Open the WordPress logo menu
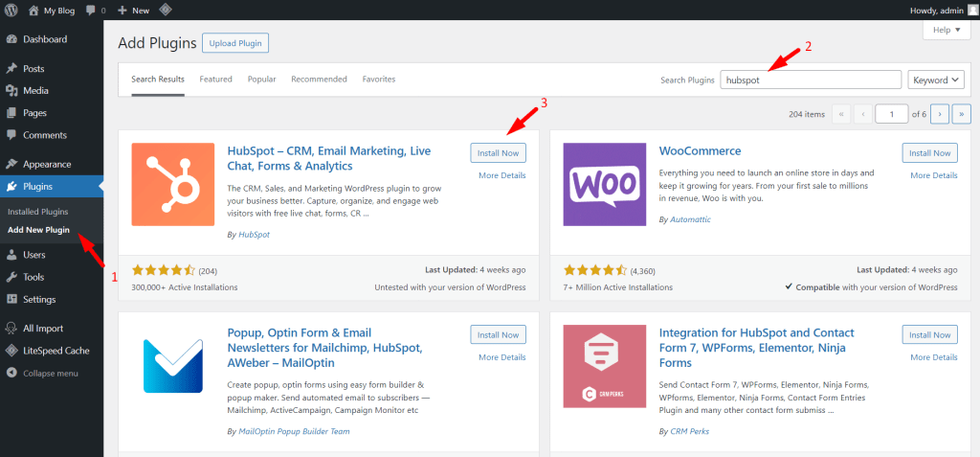This screenshot has height=457, width=980. click(11, 10)
